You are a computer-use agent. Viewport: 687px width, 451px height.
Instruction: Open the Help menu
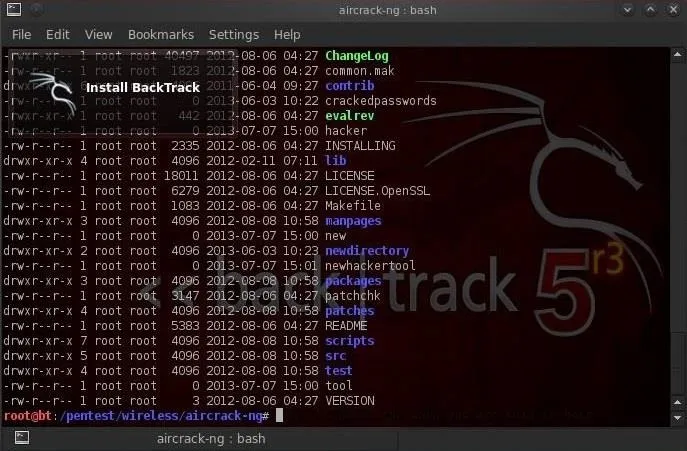[x=287, y=35]
